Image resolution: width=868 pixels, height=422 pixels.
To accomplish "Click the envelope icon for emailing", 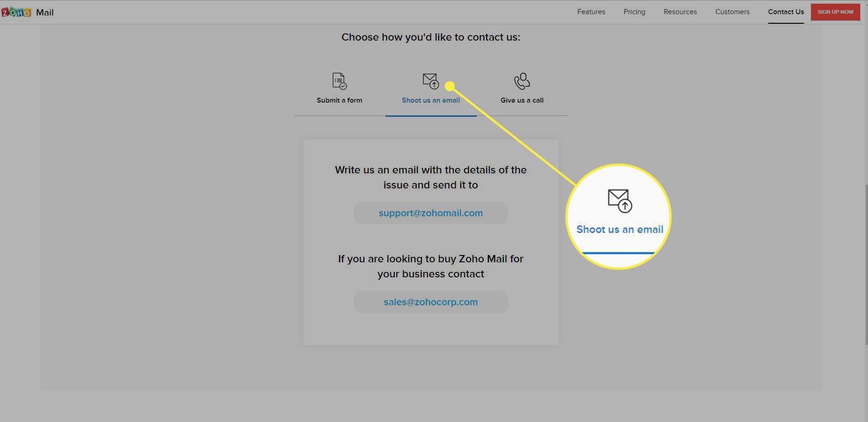I will tap(431, 81).
